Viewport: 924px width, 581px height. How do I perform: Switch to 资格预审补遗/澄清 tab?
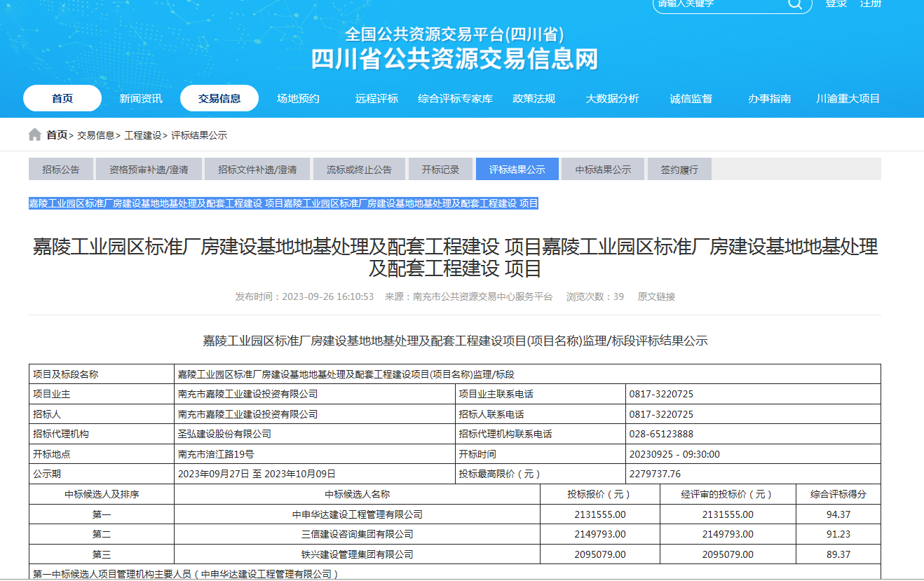[x=149, y=170]
